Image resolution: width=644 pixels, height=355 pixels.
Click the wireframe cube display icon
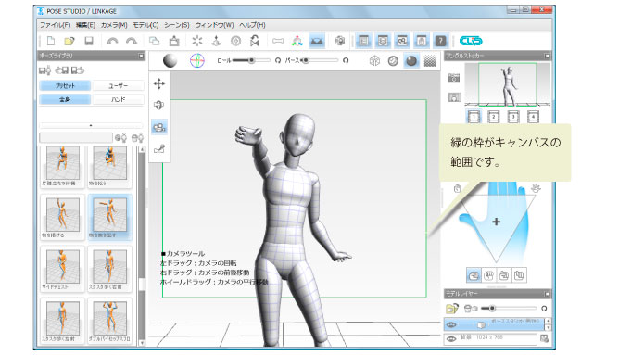[374, 61]
